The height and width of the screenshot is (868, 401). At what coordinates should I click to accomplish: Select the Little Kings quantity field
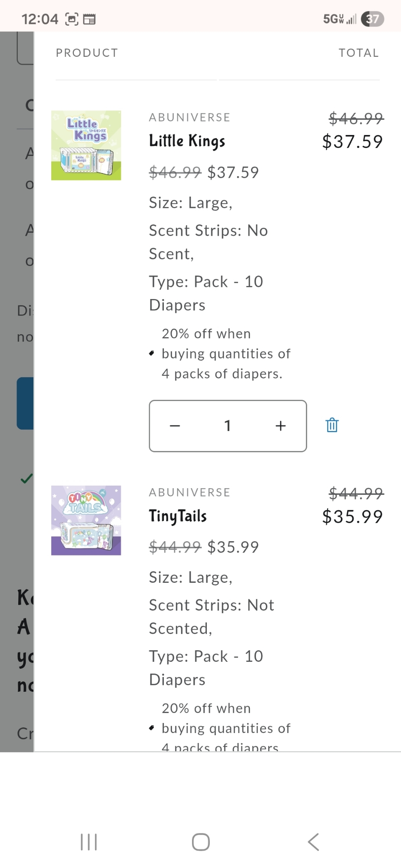point(228,426)
